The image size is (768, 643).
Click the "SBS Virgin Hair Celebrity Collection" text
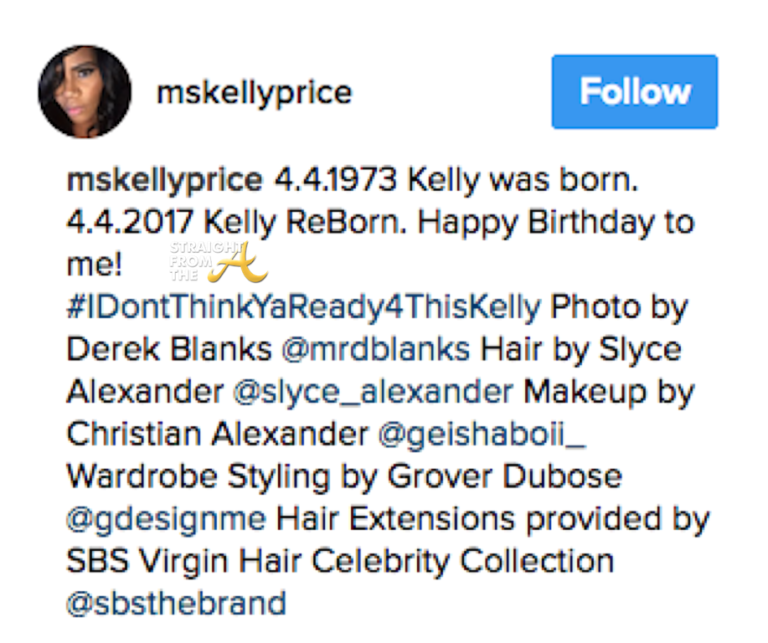[340, 562]
